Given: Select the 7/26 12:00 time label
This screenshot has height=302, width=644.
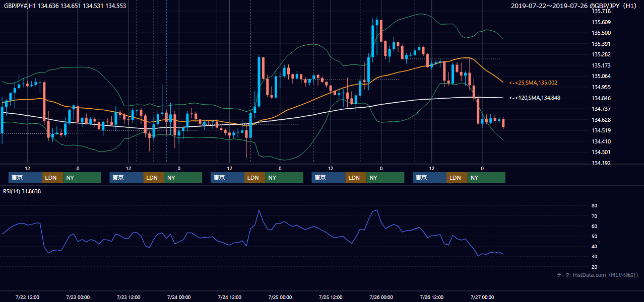Looking at the screenshot, I should pos(431,297).
